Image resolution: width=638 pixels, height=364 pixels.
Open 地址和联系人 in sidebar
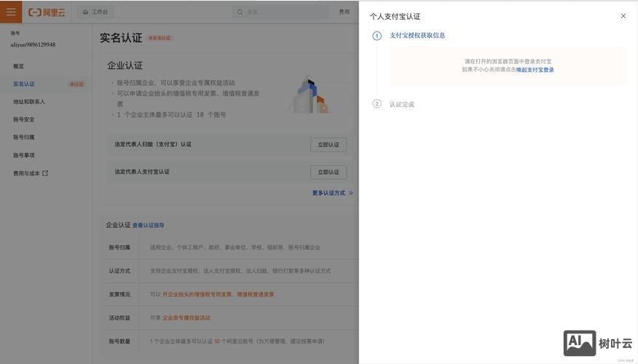tap(29, 102)
